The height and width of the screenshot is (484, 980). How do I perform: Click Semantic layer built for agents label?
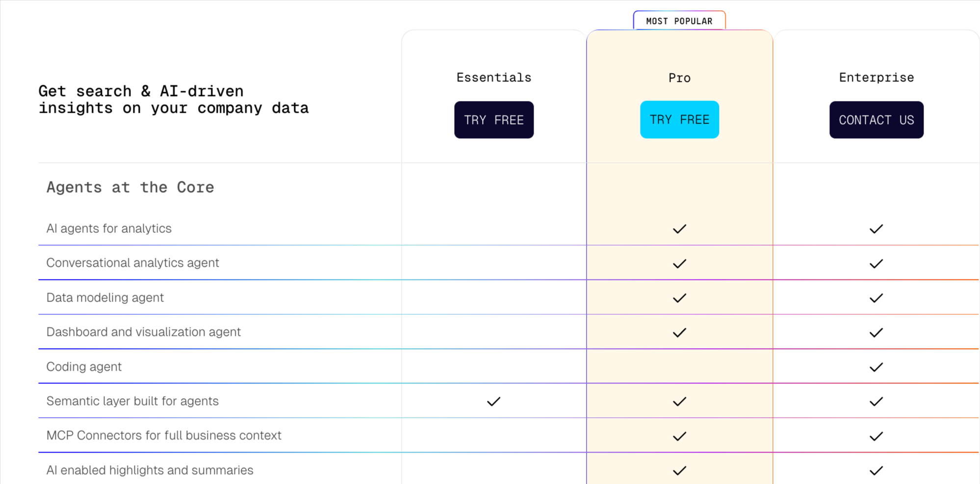click(x=132, y=401)
